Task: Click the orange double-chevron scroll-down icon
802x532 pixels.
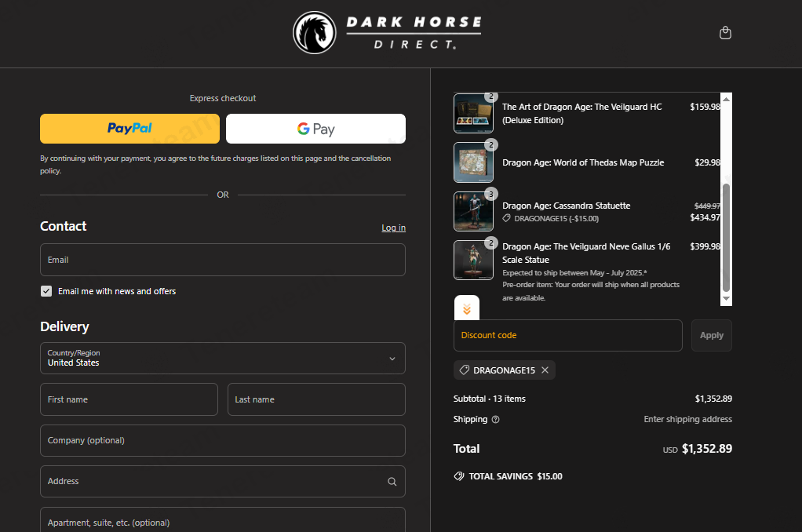Action: coord(466,309)
